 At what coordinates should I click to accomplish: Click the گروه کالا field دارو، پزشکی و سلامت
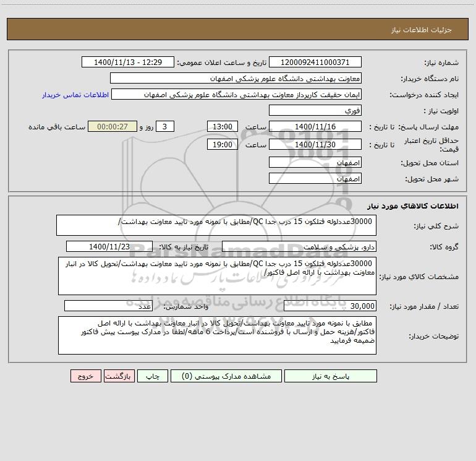(299, 246)
